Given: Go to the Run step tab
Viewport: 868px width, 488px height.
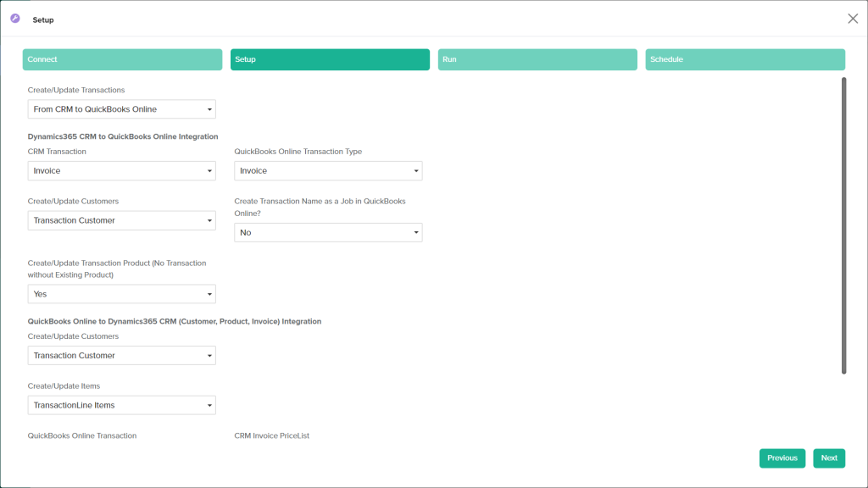Looking at the screenshot, I should [537, 59].
